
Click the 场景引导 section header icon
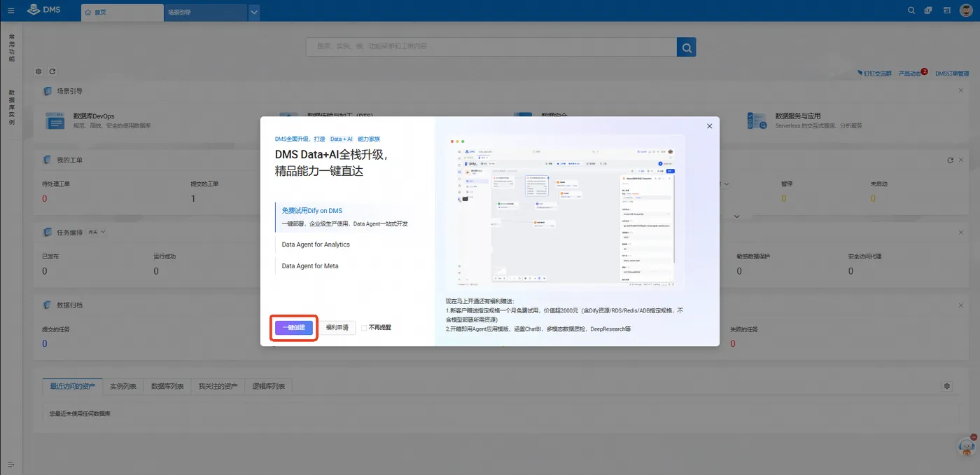48,91
